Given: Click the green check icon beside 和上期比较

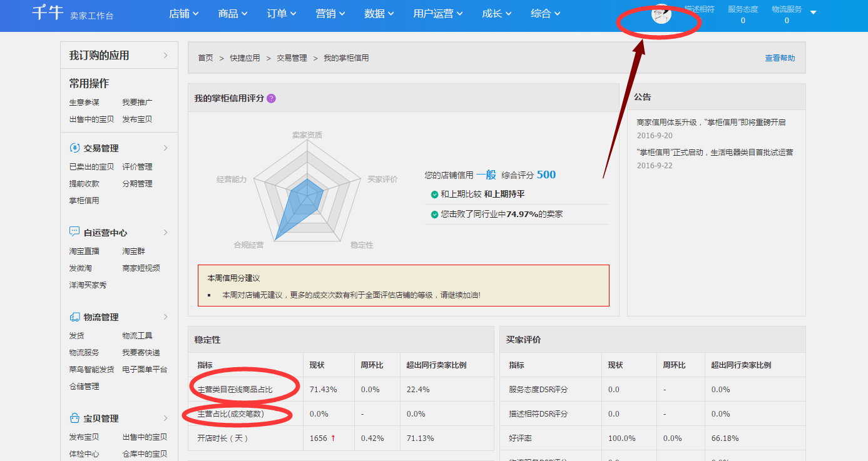Looking at the screenshot, I should pyautogui.click(x=434, y=195).
